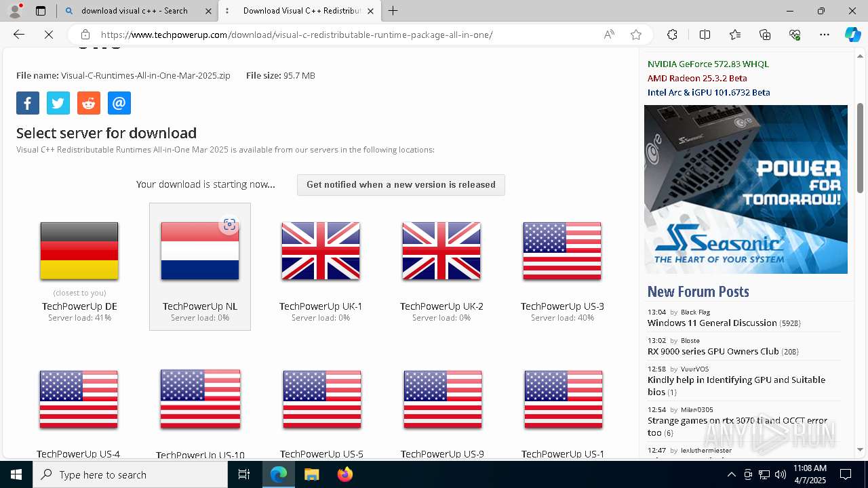Open tab actions menu icon
This screenshot has width=868, height=488.
(41, 11)
